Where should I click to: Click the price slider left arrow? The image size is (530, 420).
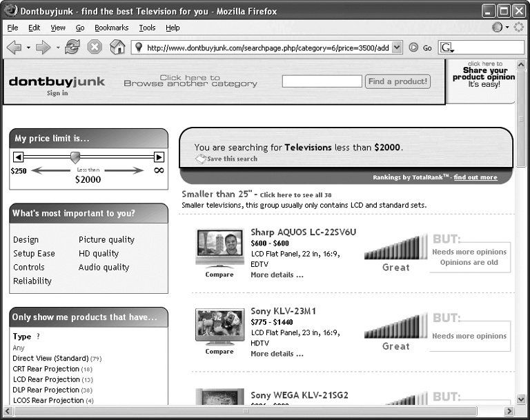click(x=19, y=157)
